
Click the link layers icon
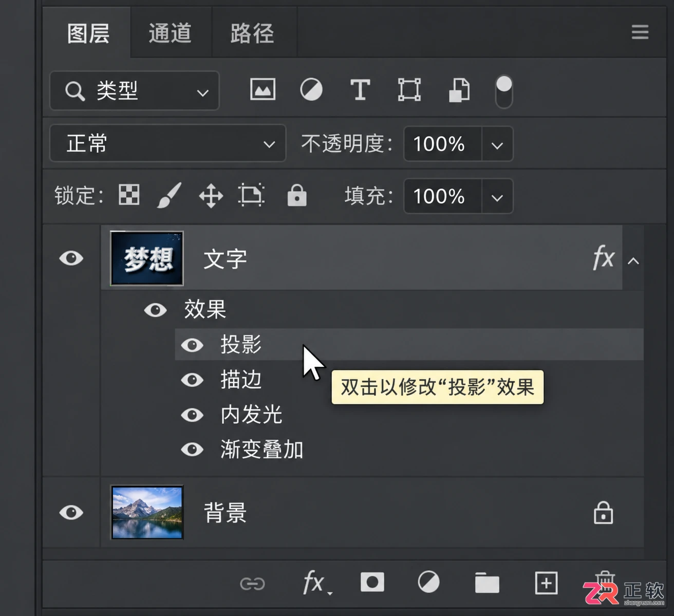click(x=252, y=584)
